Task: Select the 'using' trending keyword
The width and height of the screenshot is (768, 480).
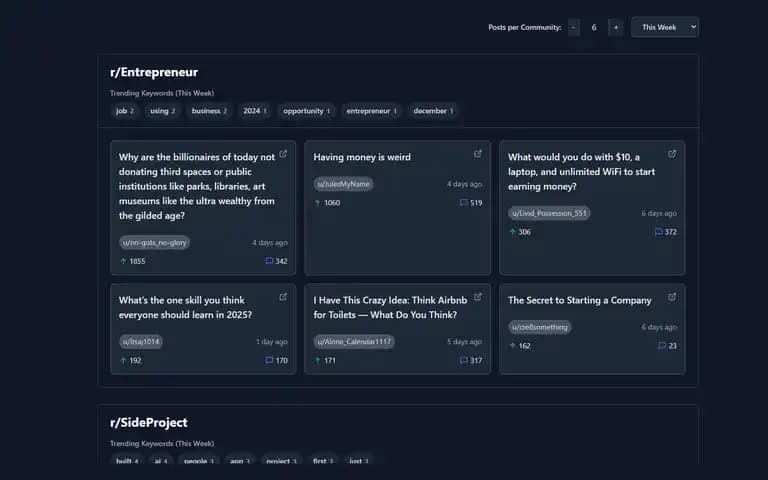Action: pyautogui.click(x=163, y=111)
